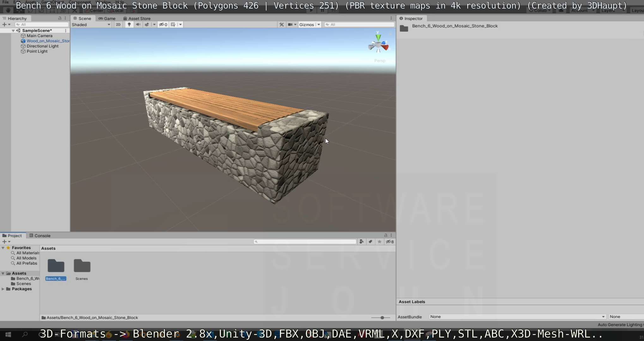Expand the Packages tree arrow
644x341 pixels.
point(3,289)
